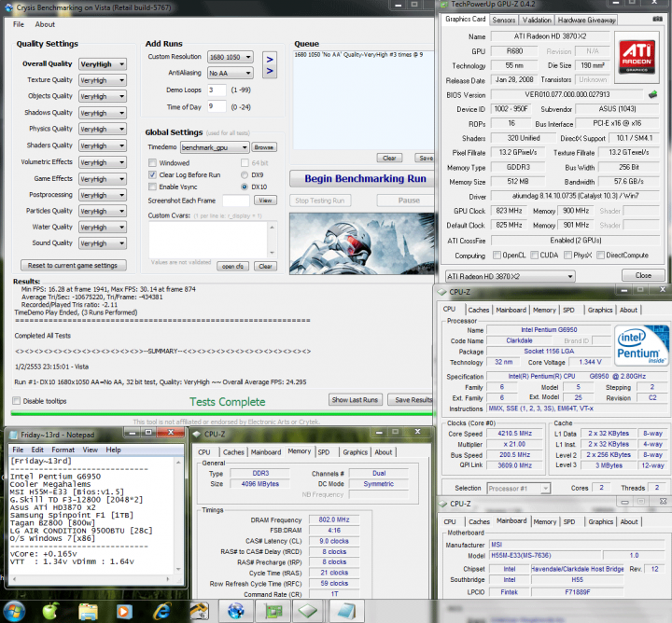
Task: Open the Particles Quality dropdown
Action: [103, 211]
